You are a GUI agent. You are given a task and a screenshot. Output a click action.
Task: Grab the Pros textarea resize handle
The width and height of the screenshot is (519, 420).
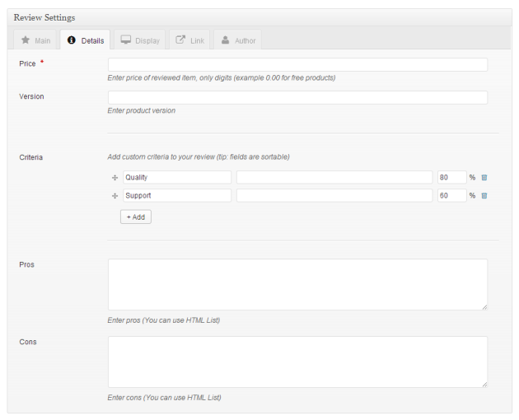[x=484, y=307]
